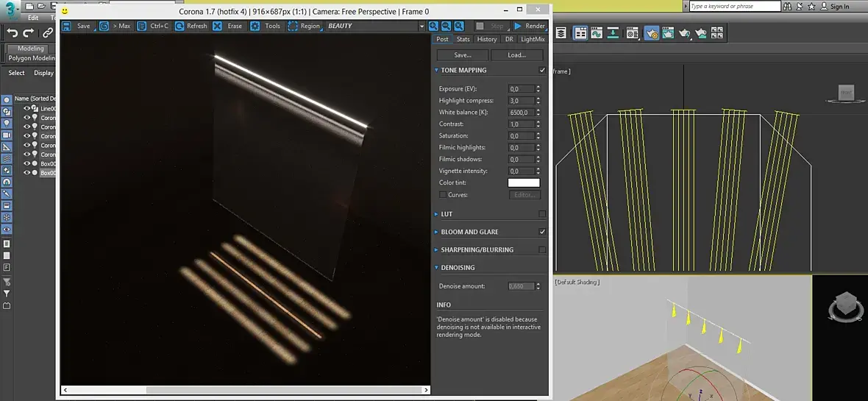
Task: Start rendering with the Render button
Action: 530,26
